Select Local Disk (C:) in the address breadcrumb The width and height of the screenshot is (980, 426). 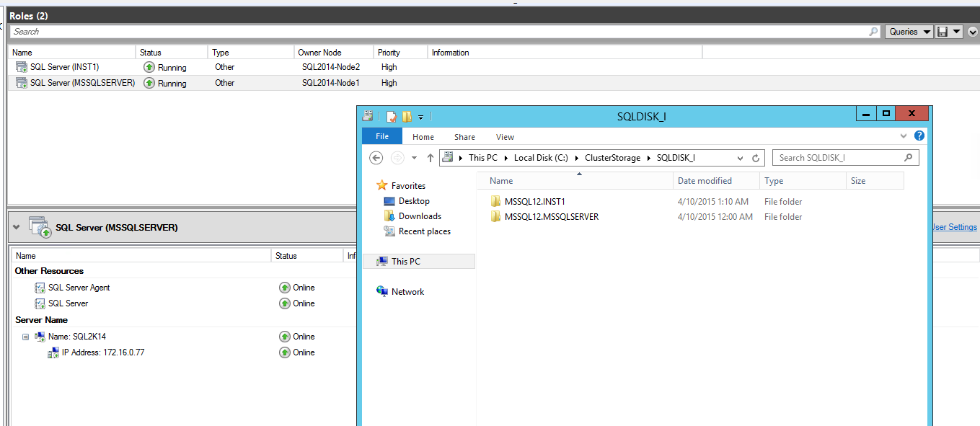click(x=541, y=158)
